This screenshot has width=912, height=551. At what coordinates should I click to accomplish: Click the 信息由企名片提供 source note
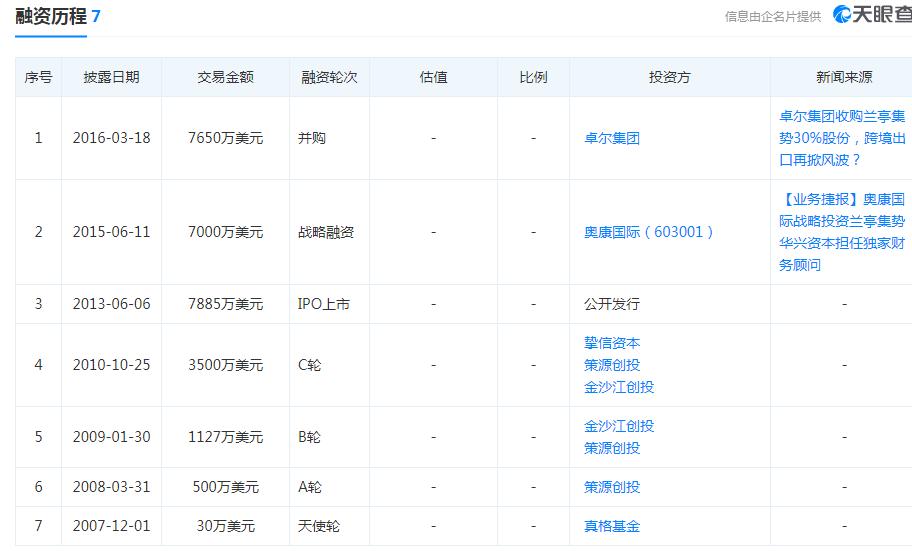[772, 16]
